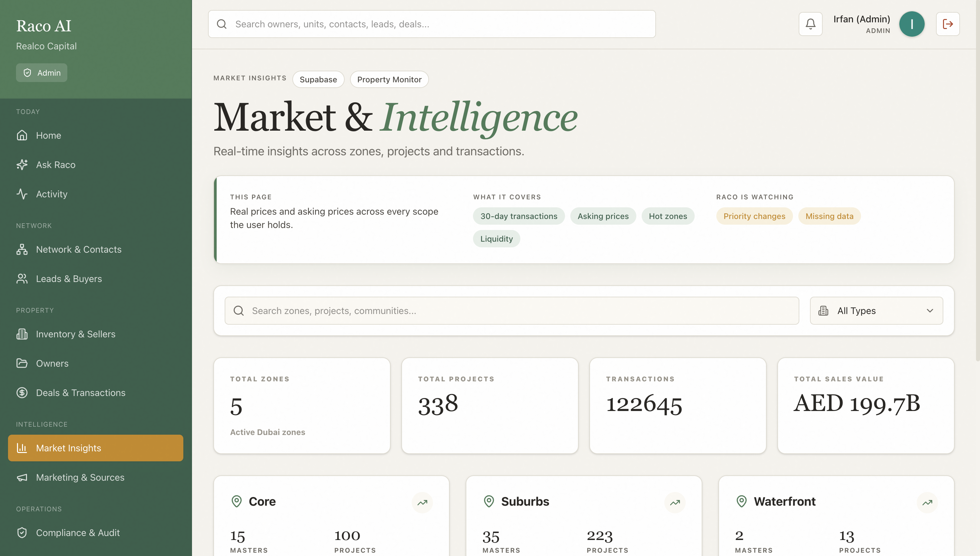Click the Home house icon
This screenshot has height=556, width=980.
click(22, 135)
